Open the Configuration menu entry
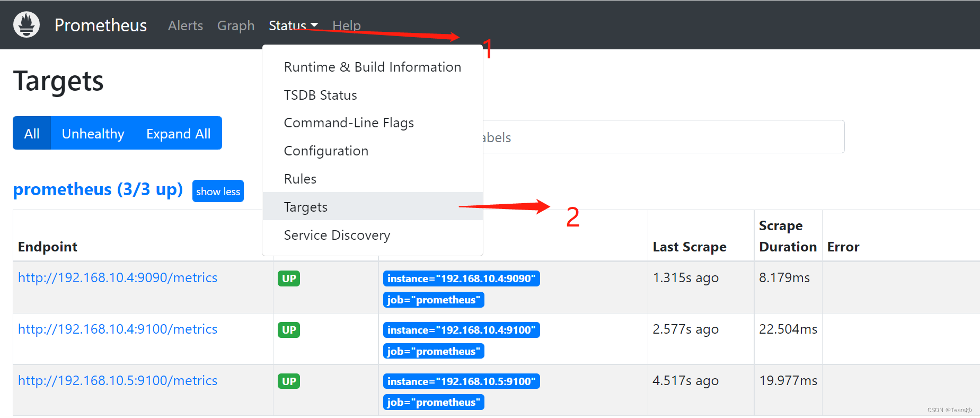Screen dimensions: 980x418 [x=373, y=151]
